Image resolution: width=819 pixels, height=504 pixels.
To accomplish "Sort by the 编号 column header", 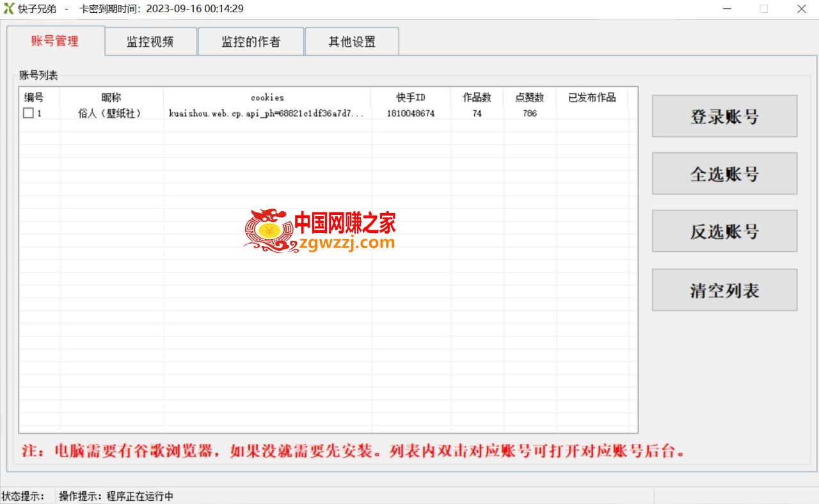I will pos(40,97).
